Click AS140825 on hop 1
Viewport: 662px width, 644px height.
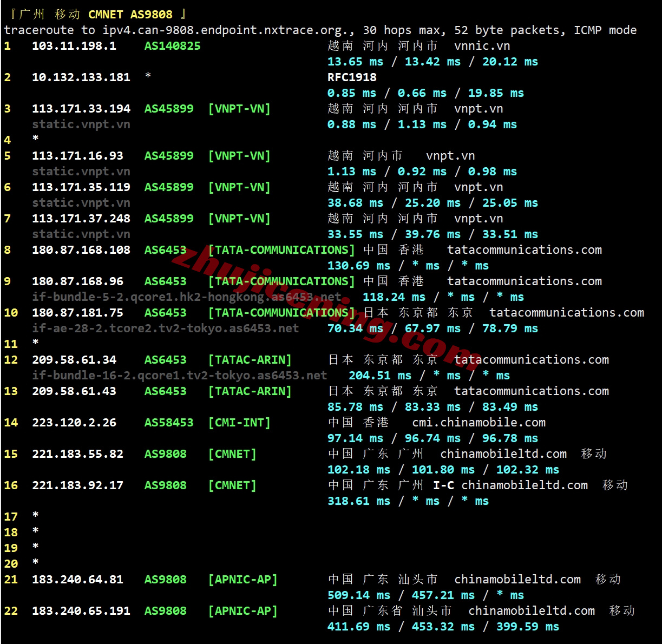click(172, 46)
